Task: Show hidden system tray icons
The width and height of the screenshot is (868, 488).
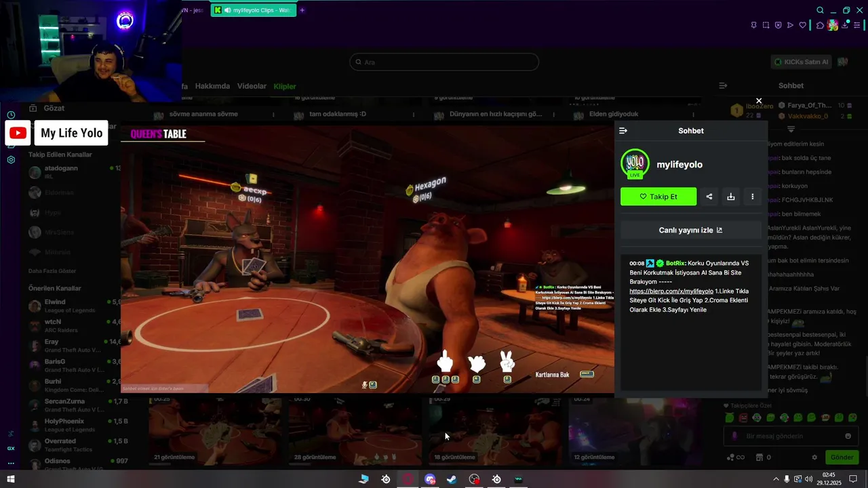Action: point(776,479)
